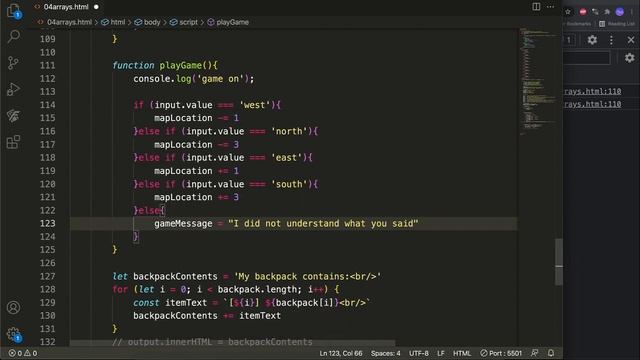Open the Accounts menu icon
Viewport: 640px width, 360px height.
tap(13, 307)
